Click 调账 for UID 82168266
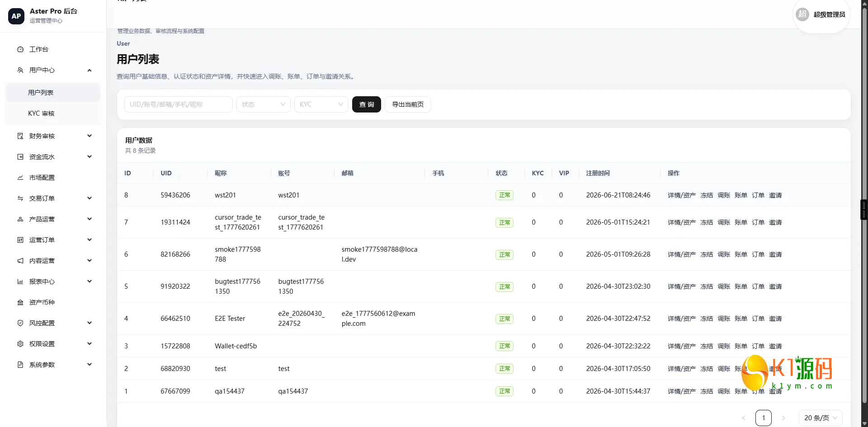868x427 pixels. coord(724,254)
